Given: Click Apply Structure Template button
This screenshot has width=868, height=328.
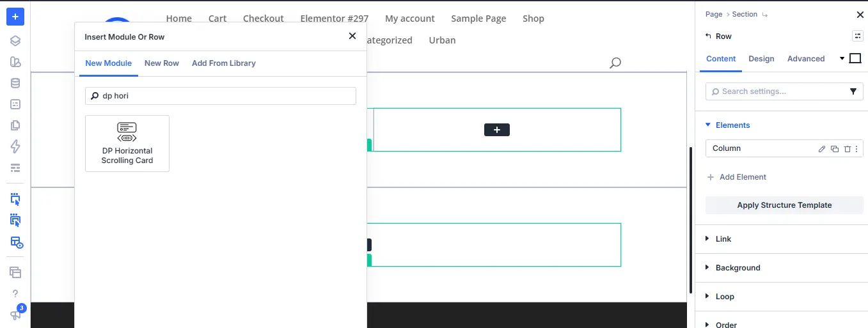Looking at the screenshot, I should tap(784, 205).
